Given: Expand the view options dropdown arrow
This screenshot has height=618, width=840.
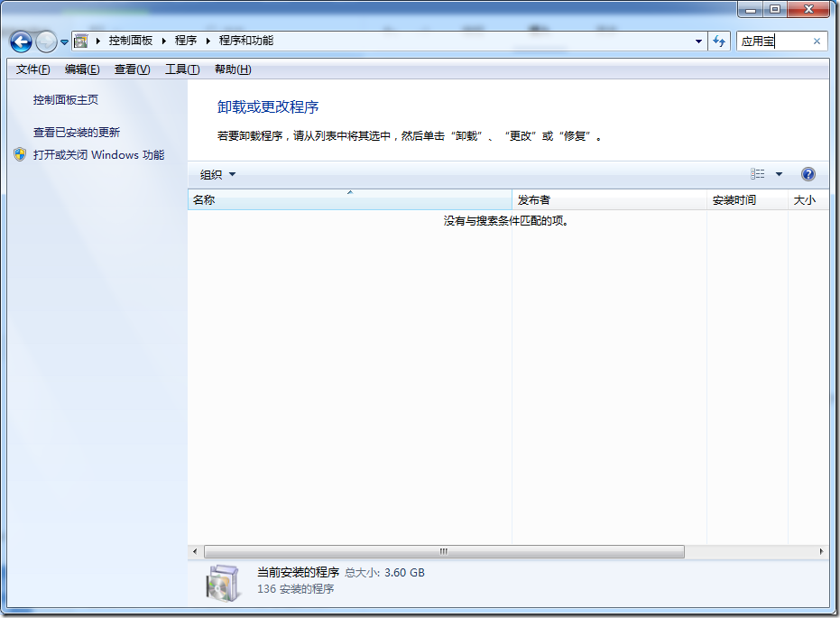Looking at the screenshot, I should tap(780, 175).
